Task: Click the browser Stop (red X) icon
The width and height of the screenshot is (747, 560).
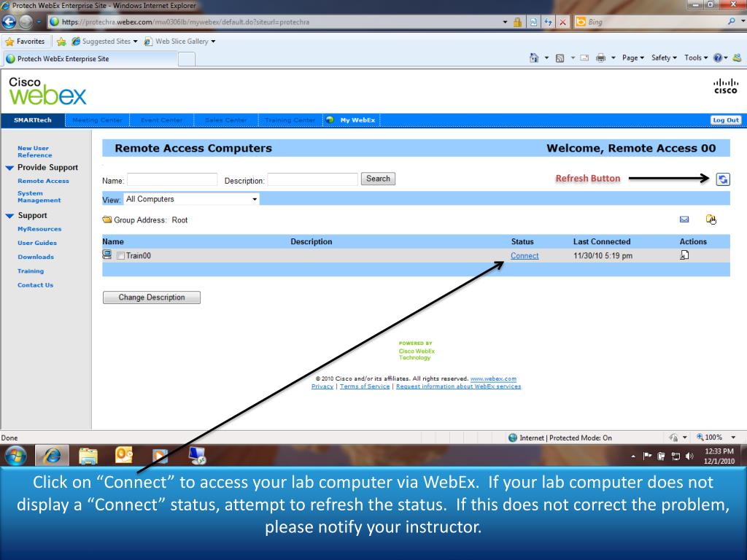Action: (x=562, y=22)
